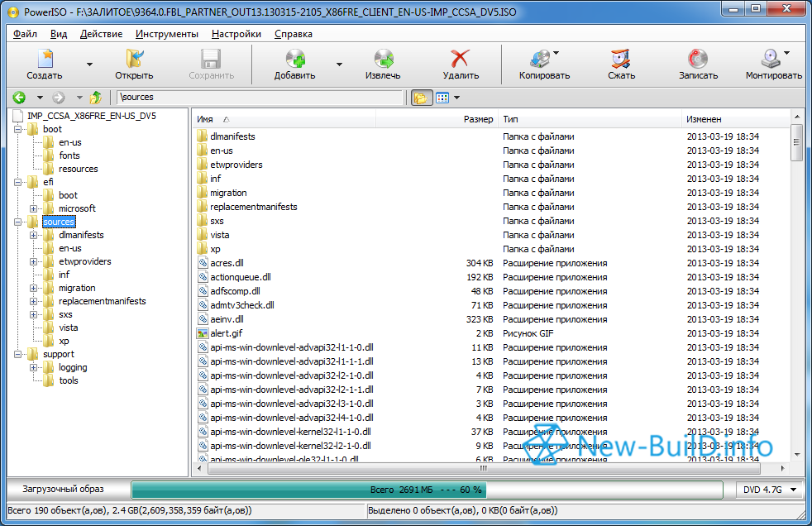Open the Действие menu
Screen dimensions: 812x526
click(x=101, y=34)
